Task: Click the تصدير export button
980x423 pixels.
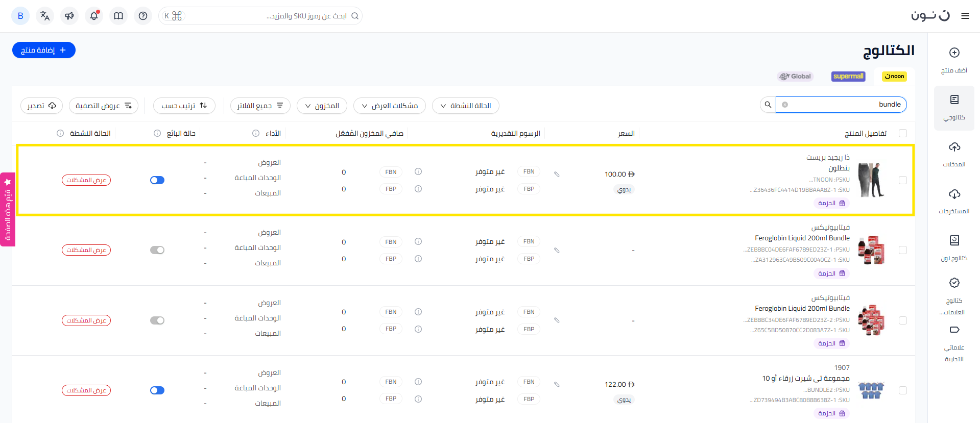Action: click(x=41, y=106)
